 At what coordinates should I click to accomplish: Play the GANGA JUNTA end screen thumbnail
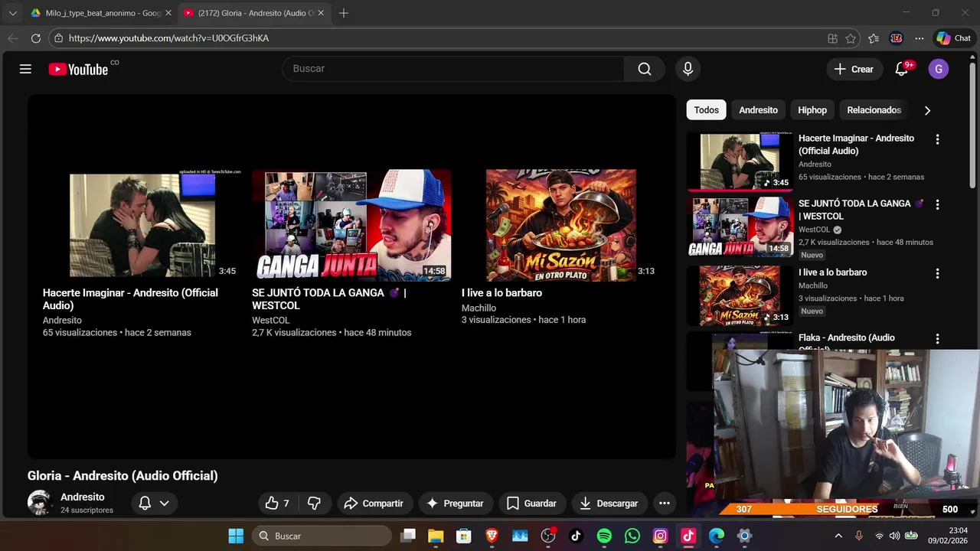[351, 225]
